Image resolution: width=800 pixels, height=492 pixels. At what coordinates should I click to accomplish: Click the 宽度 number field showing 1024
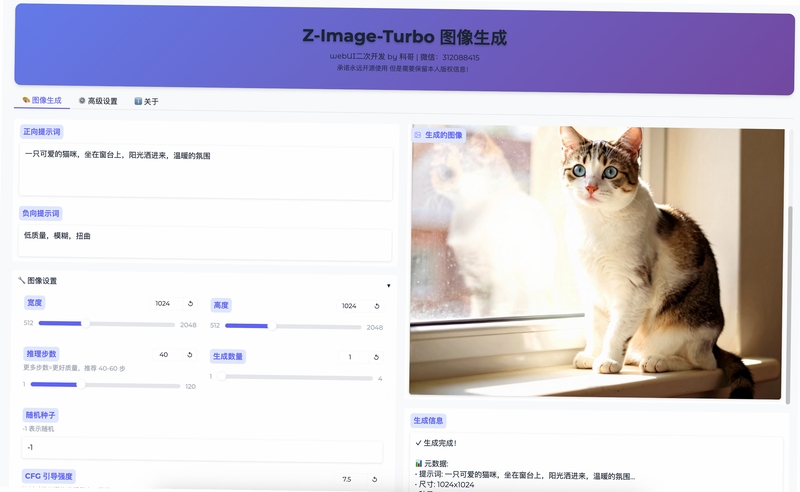click(166, 304)
